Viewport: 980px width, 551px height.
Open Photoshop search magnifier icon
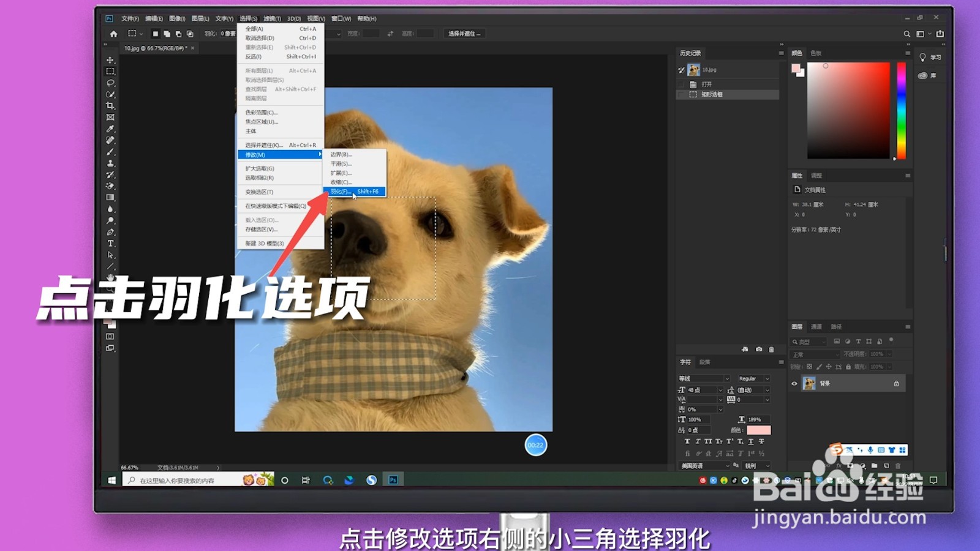pos(907,34)
